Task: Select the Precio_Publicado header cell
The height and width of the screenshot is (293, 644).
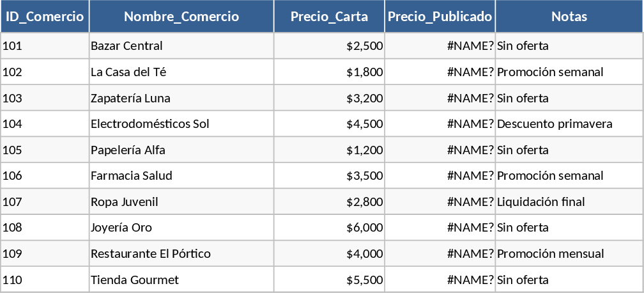Action: (440, 17)
